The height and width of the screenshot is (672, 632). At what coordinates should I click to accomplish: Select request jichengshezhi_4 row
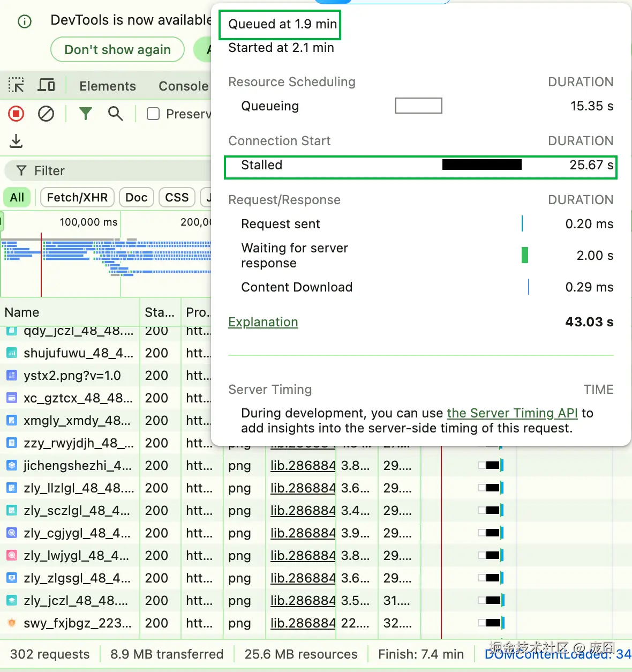point(316,466)
